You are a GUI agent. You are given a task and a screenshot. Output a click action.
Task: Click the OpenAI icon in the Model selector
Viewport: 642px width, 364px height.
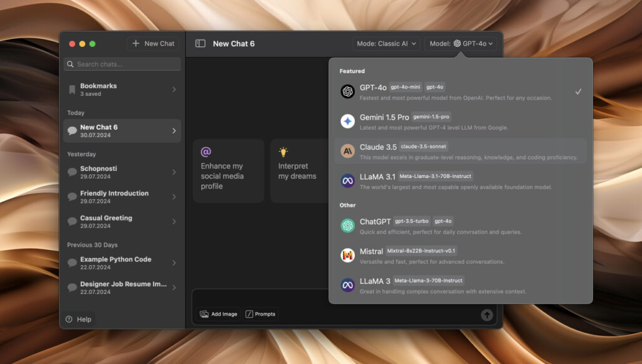tap(457, 43)
